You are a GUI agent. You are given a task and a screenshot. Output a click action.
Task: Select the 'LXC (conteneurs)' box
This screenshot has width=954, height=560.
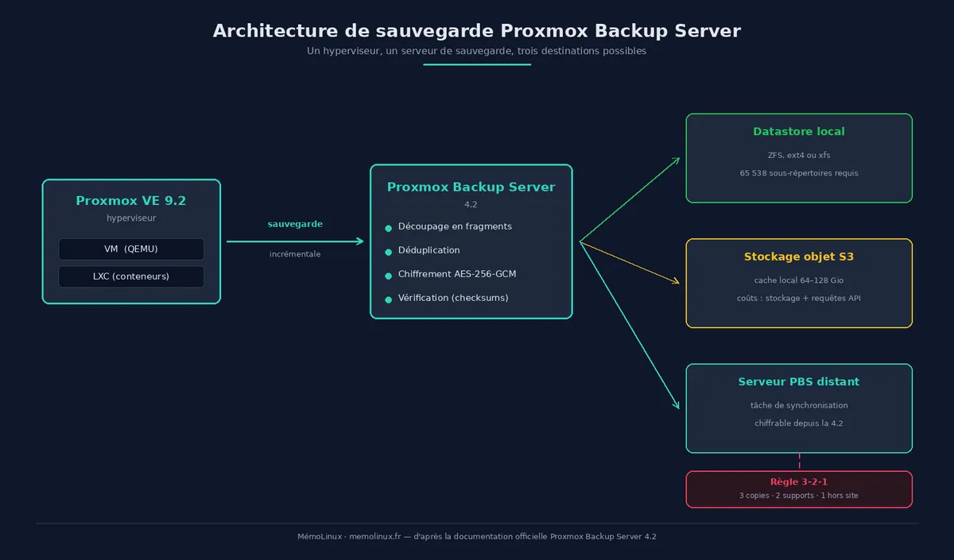(131, 276)
